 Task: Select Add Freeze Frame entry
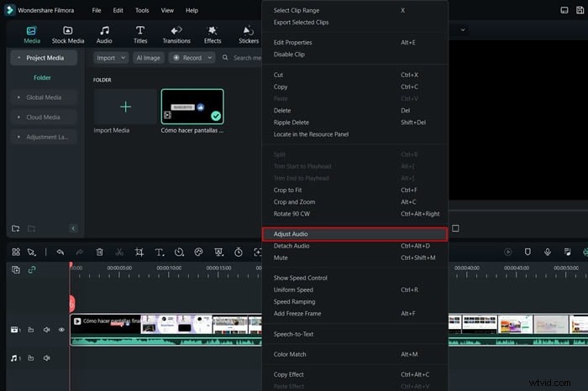(354, 314)
